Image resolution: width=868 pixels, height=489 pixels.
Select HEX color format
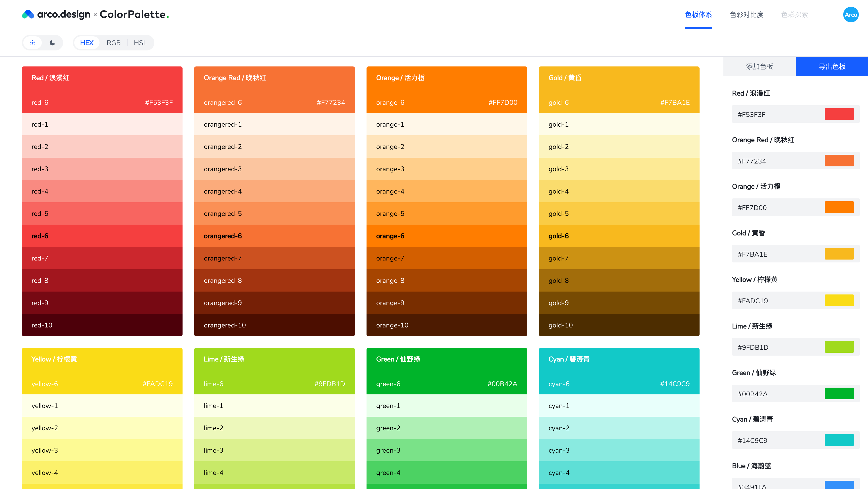coord(87,43)
